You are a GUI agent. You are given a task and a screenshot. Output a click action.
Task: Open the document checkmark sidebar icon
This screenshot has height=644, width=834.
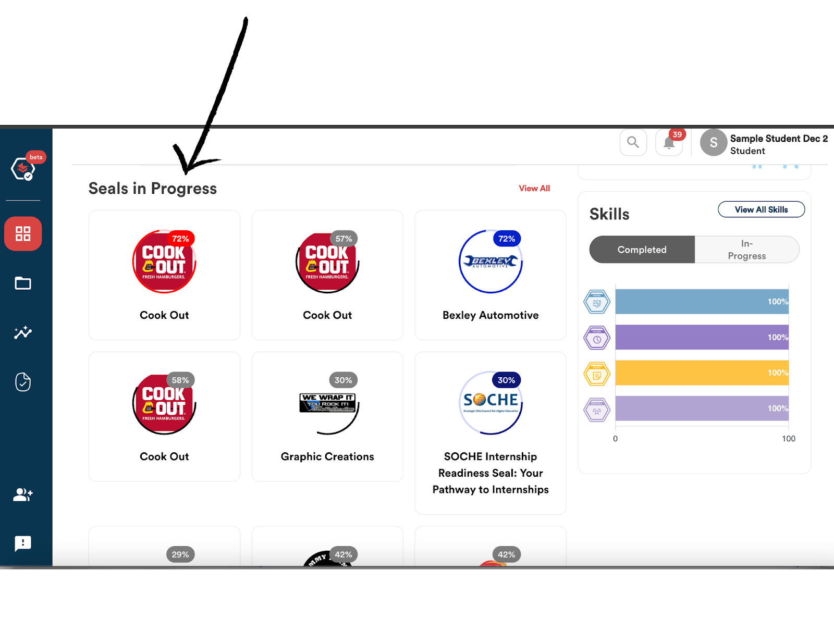tap(23, 382)
